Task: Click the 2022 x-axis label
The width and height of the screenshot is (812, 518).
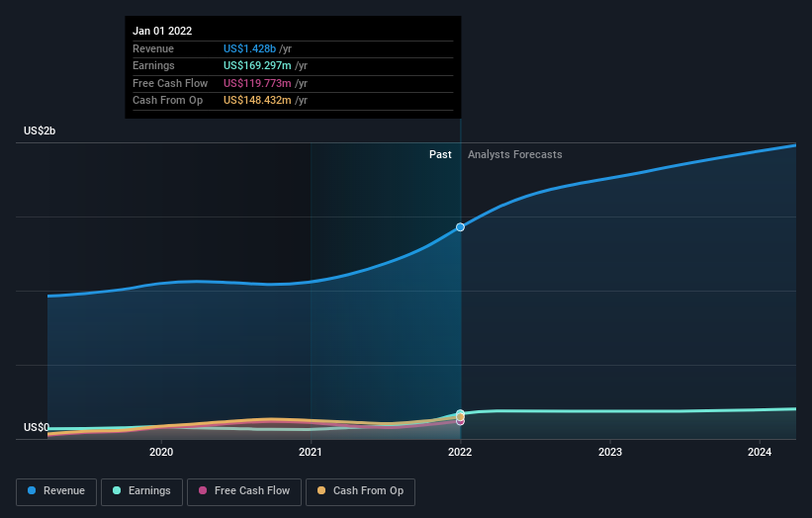Action: (460, 452)
